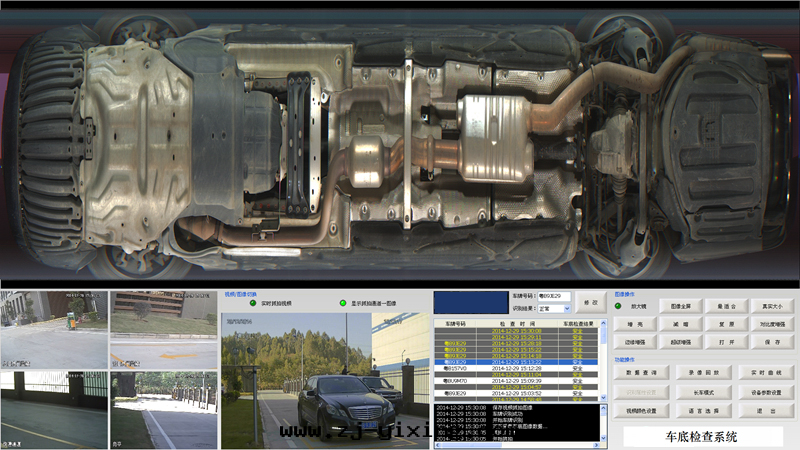Toggle 显示抓拍通道一图像 option
The height and width of the screenshot is (450, 800).
[x=342, y=303]
